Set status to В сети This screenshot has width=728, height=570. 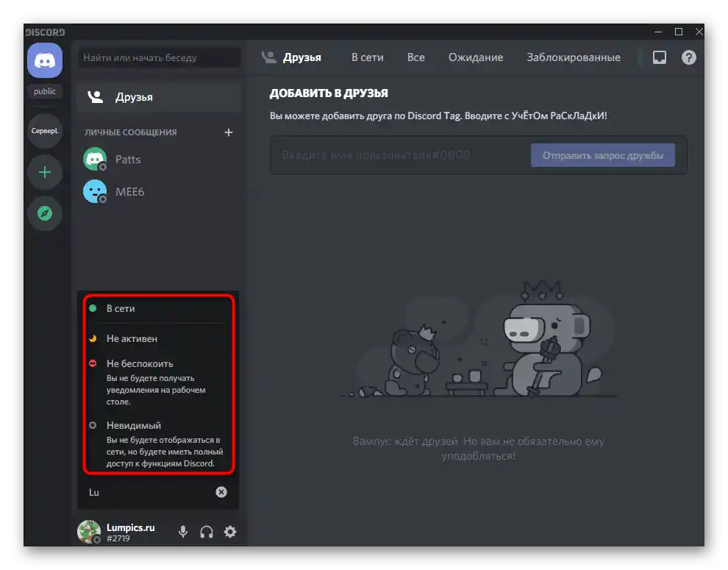pyautogui.click(x=159, y=308)
